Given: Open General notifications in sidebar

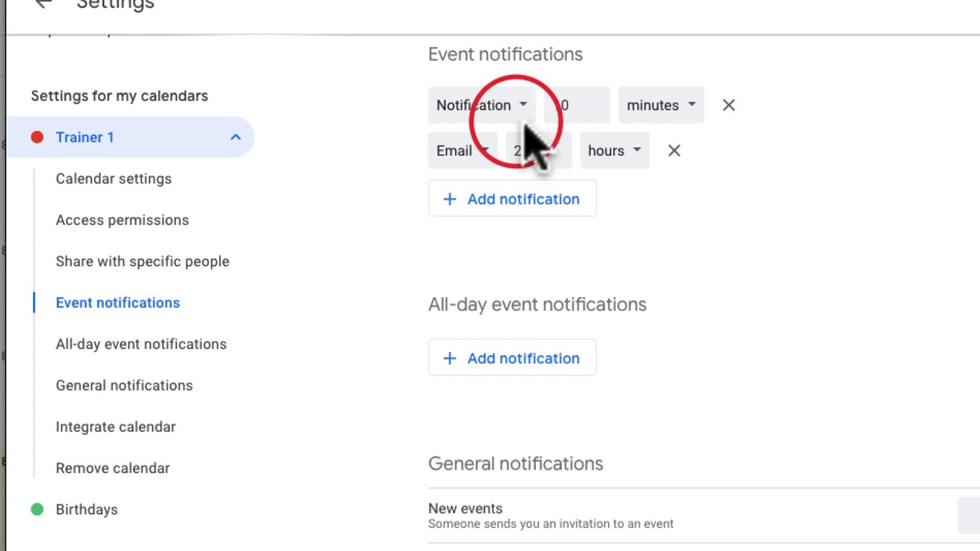Looking at the screenshot, I should [x=124, y=385].
